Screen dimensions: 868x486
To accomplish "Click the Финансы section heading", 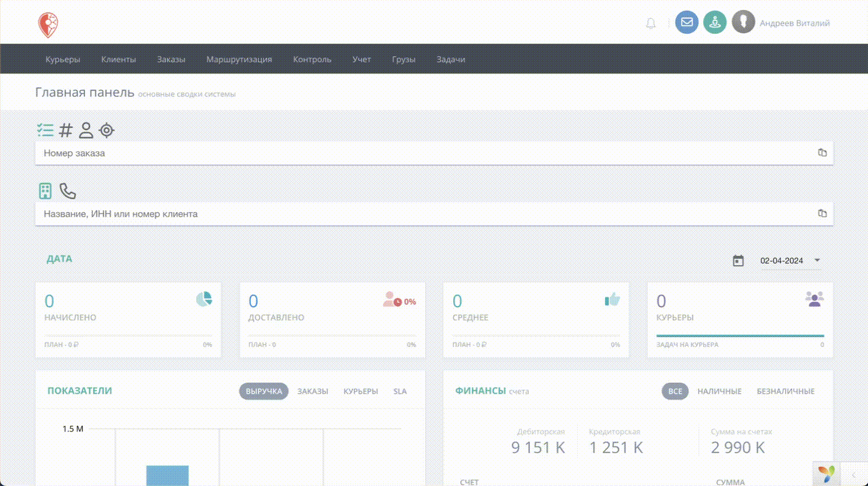I will (480, 391).
